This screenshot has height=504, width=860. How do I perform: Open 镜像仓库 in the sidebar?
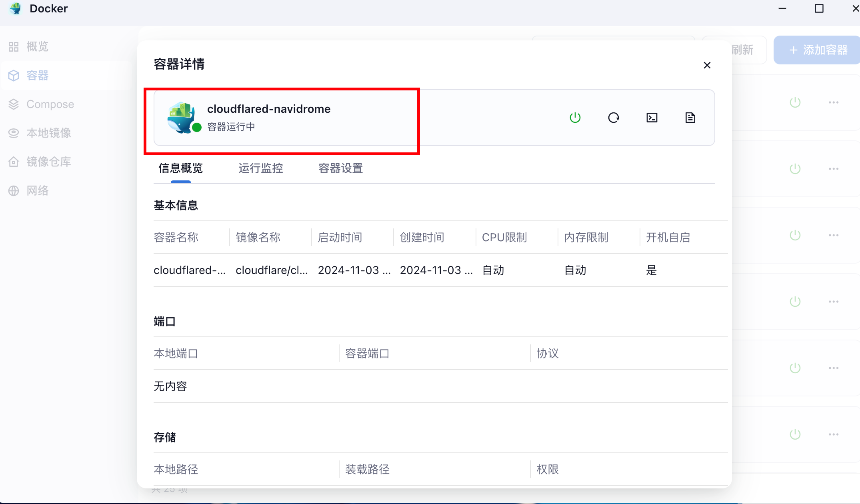coord(48,162)
